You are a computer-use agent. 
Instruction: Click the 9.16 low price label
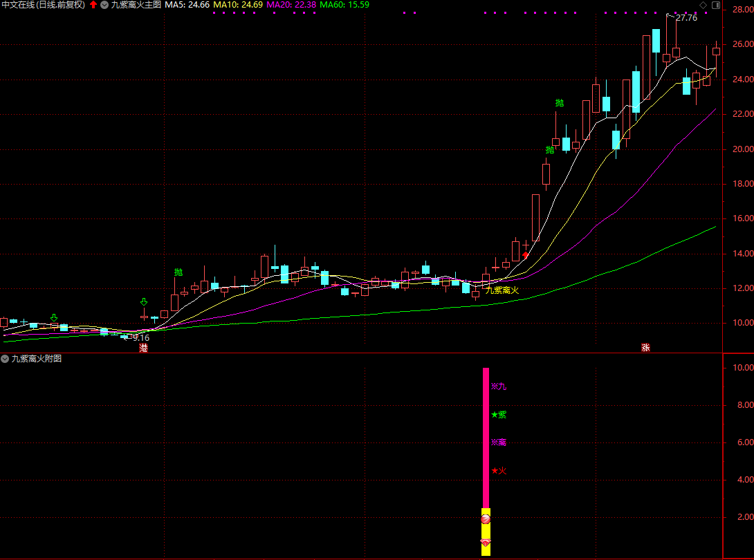coord(141,338)
